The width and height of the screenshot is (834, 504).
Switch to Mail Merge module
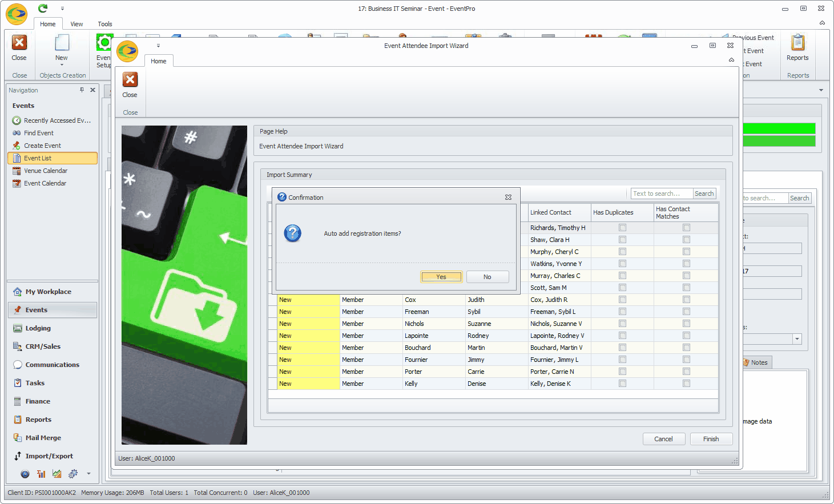click(53, 438)
